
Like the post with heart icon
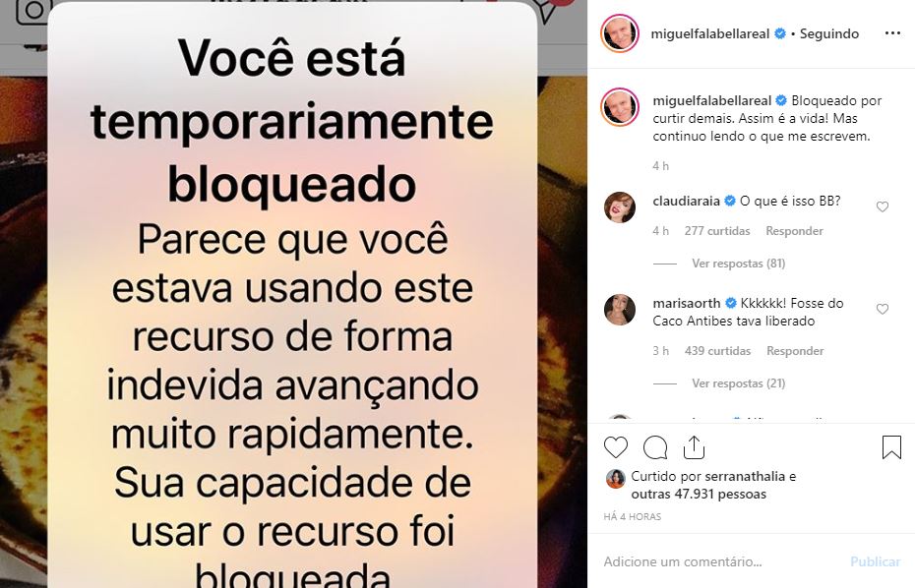pos(616,447)
